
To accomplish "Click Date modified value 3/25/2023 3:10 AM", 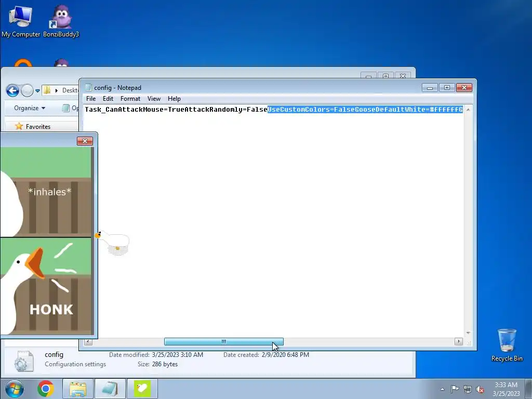I will pos(178,354).
